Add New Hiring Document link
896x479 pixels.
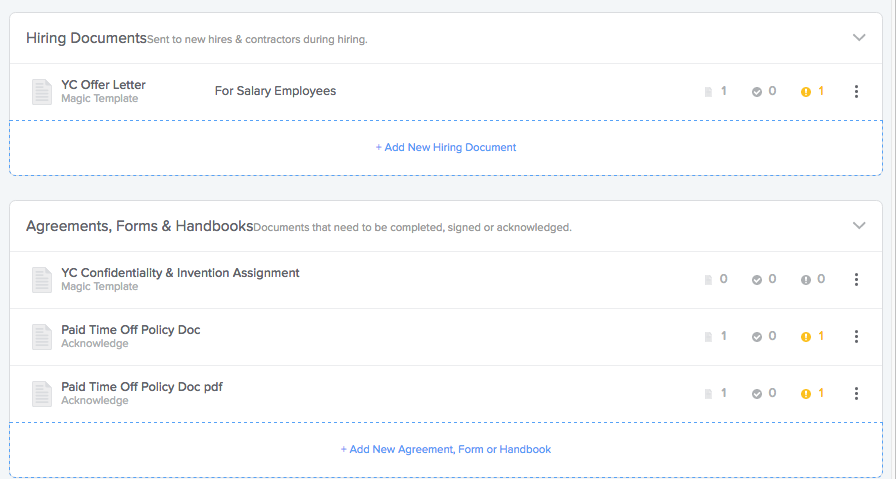tap(446, 147)
